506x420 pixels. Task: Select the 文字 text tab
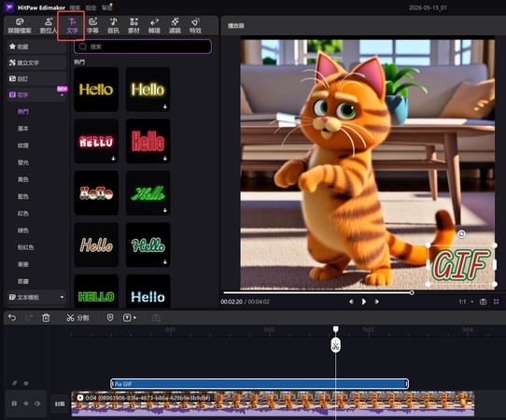pos(72,26)
